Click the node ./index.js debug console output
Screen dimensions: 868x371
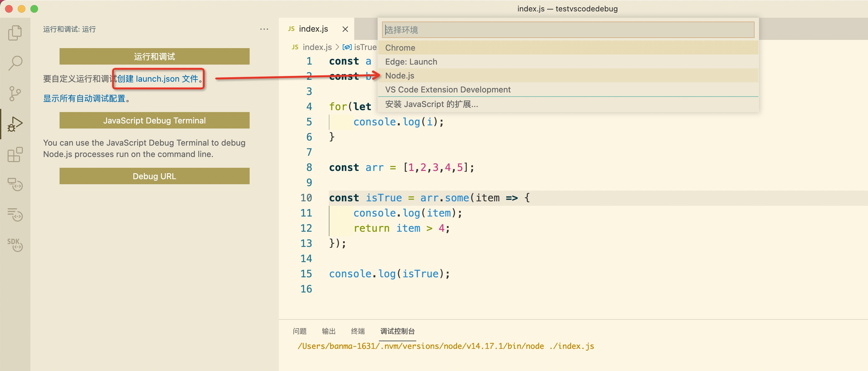click(x=445, y=346)
